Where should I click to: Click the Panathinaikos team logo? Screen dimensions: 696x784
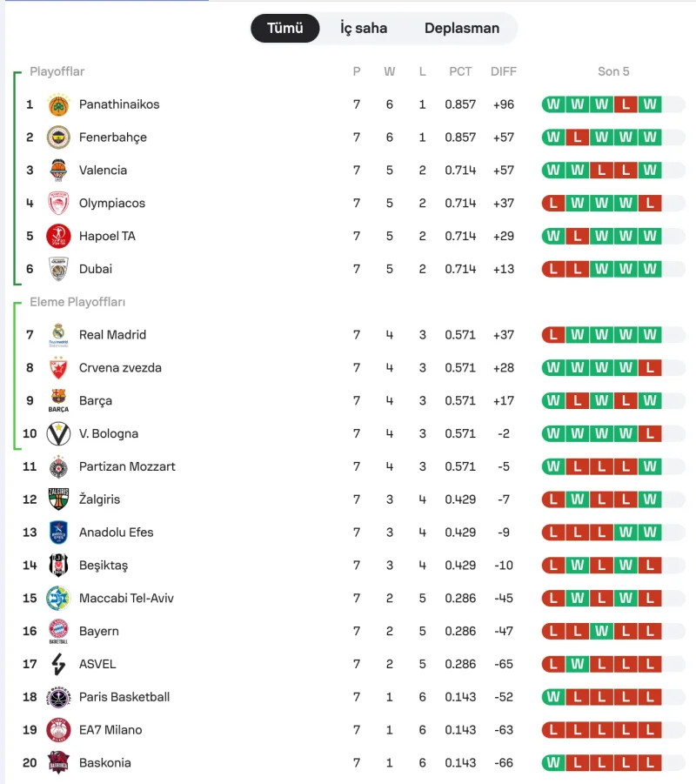58,104
